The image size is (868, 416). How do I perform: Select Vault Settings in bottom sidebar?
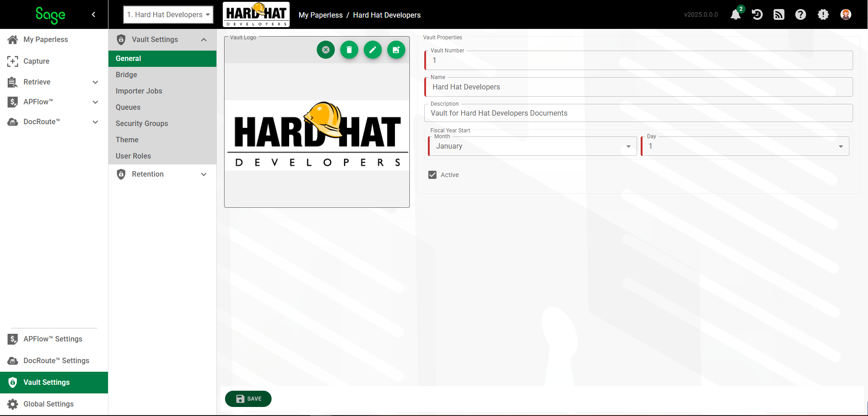[54, 383]
